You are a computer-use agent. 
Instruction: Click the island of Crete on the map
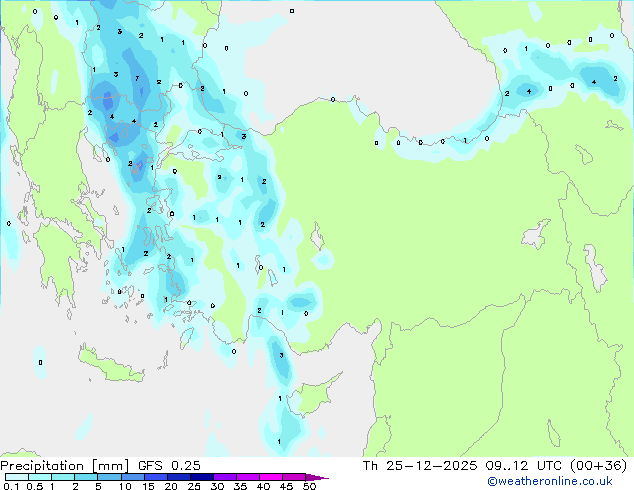pos(111,365)
